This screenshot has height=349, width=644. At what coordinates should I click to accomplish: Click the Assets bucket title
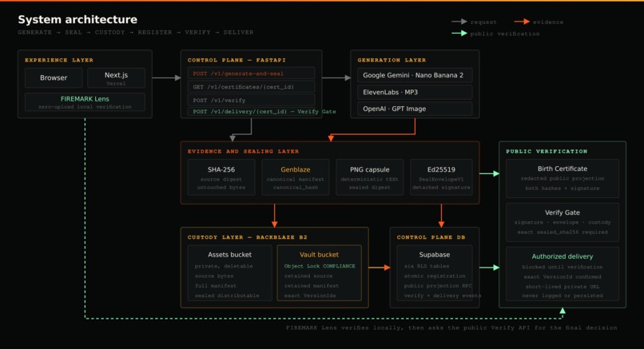click(x=229, y=255)
